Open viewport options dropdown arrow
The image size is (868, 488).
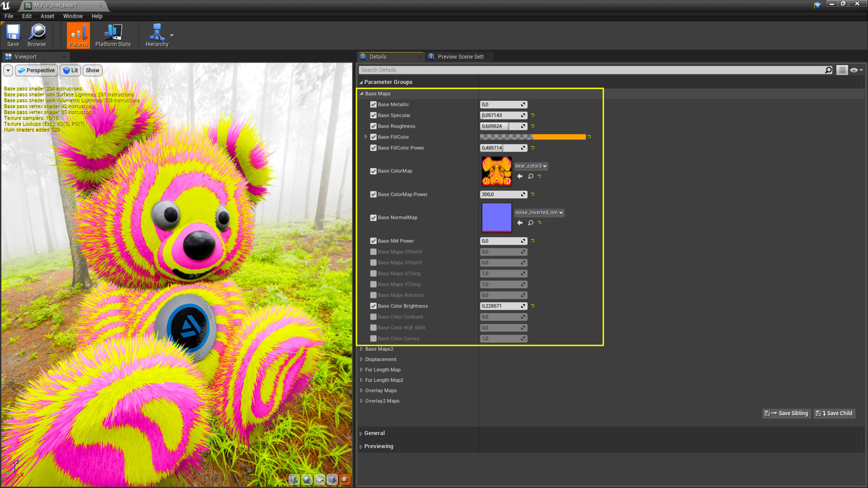(x=8, y=70)
